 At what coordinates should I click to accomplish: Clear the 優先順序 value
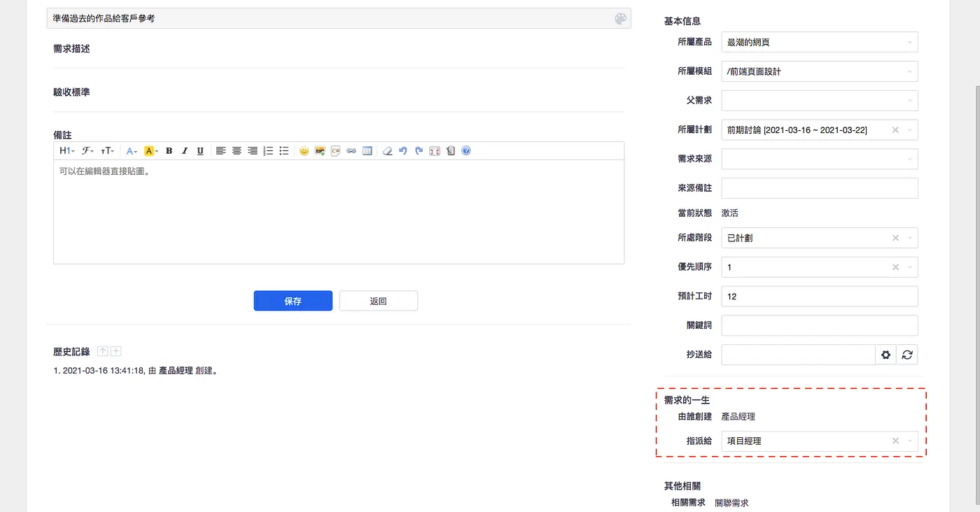(x=895, y=267)
